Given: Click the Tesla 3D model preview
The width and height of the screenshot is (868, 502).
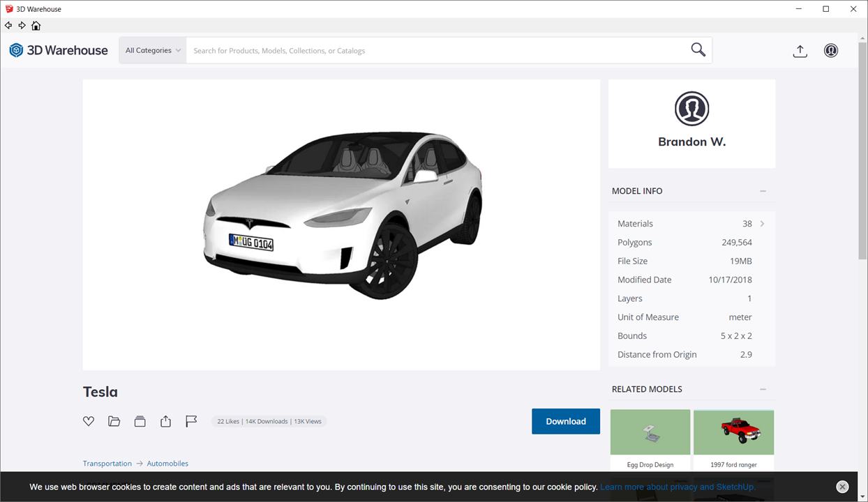Looking at the screenshot, I should 341,225.
